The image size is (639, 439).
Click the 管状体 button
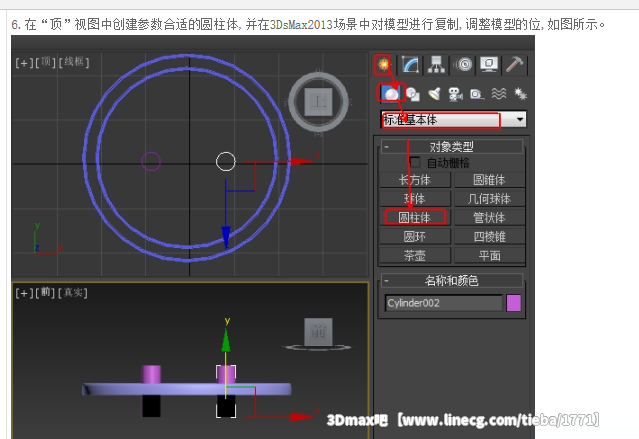click(489, 218)
